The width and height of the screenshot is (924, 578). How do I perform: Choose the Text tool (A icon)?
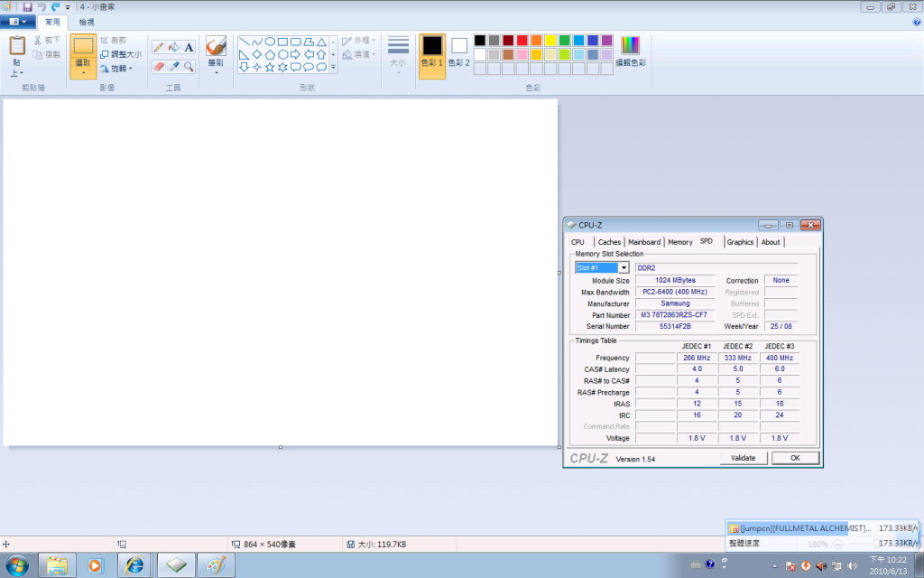(x=189, y=47)
